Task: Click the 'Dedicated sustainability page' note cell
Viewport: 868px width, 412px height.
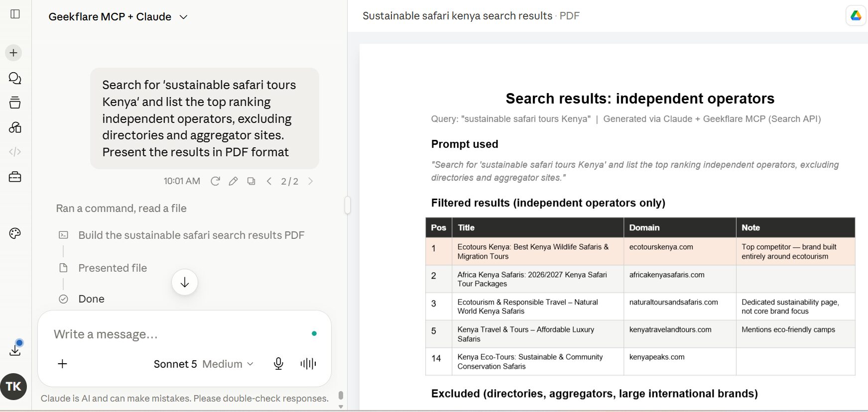Action: pyautogui.click(x=795, y=306)
